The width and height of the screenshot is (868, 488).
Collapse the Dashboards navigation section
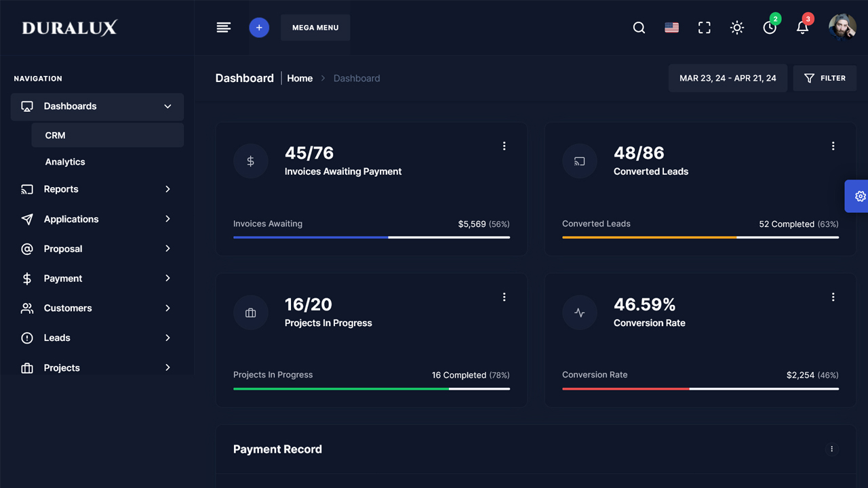(167, 106)
